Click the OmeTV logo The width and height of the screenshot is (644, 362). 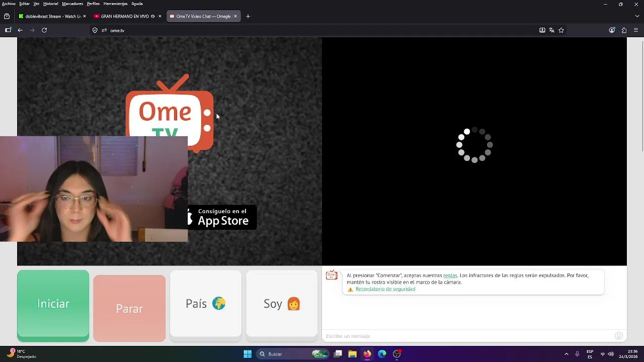170,113
